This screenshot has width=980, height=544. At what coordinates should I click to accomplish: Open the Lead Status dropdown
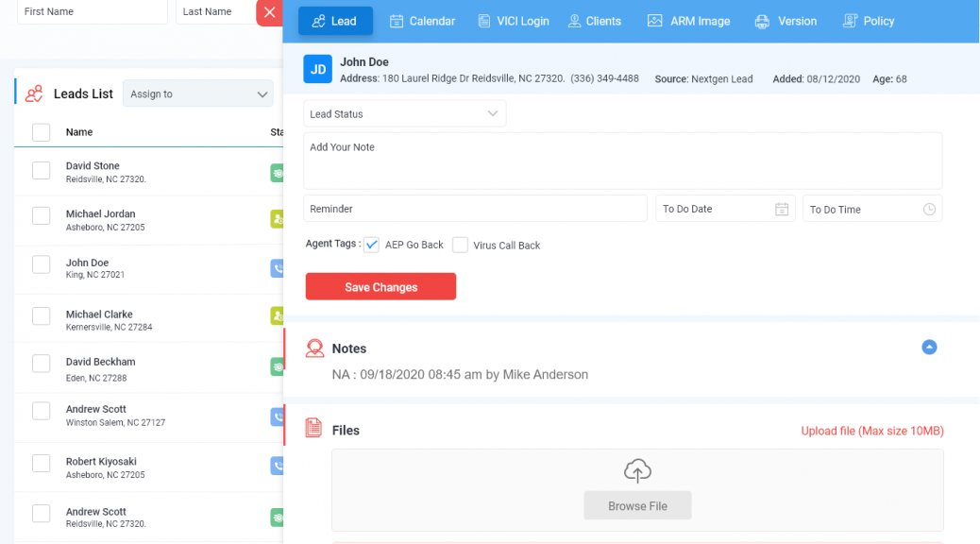pos(404,113)
